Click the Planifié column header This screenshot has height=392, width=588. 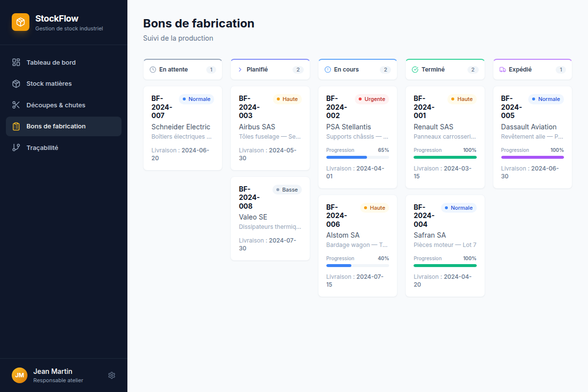tap(270, 70)
